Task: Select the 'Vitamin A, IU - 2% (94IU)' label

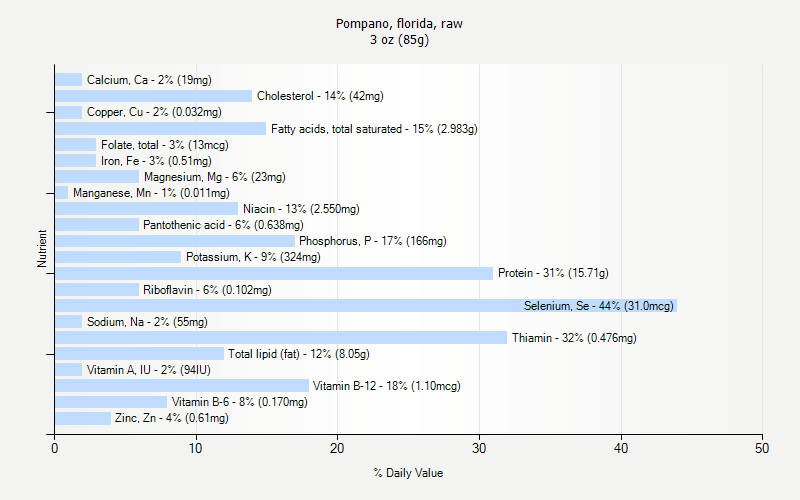Action: pos(148,370)
